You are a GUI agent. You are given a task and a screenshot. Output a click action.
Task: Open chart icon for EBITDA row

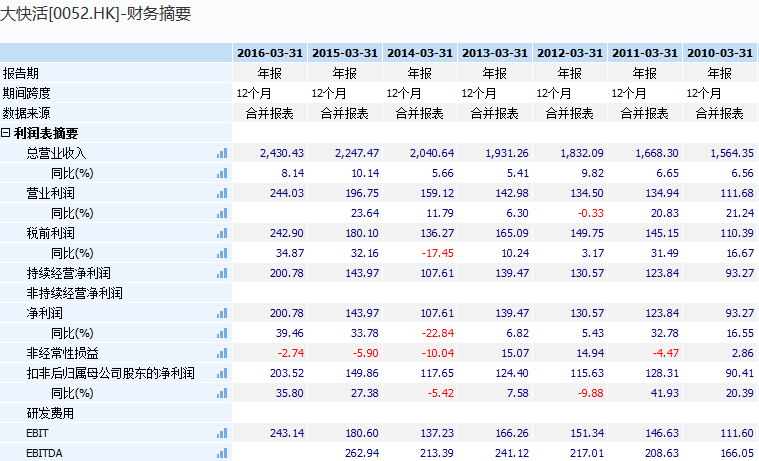pos(222,454)
